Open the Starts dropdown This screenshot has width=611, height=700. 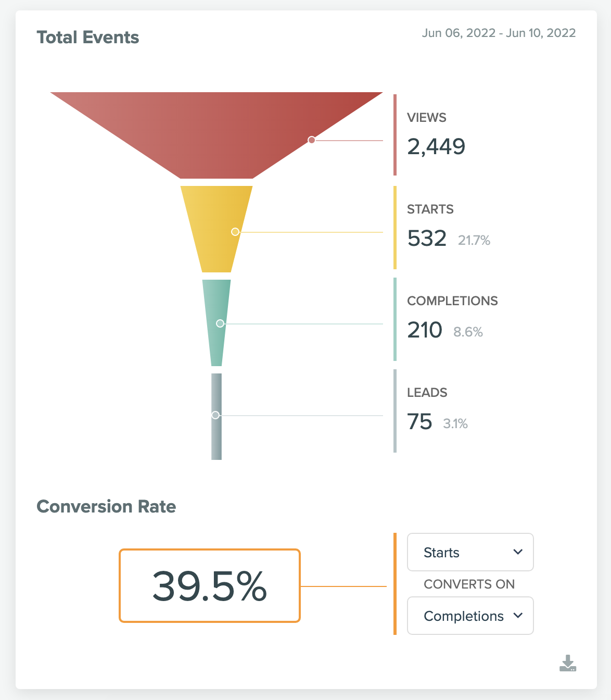point(470,552)
